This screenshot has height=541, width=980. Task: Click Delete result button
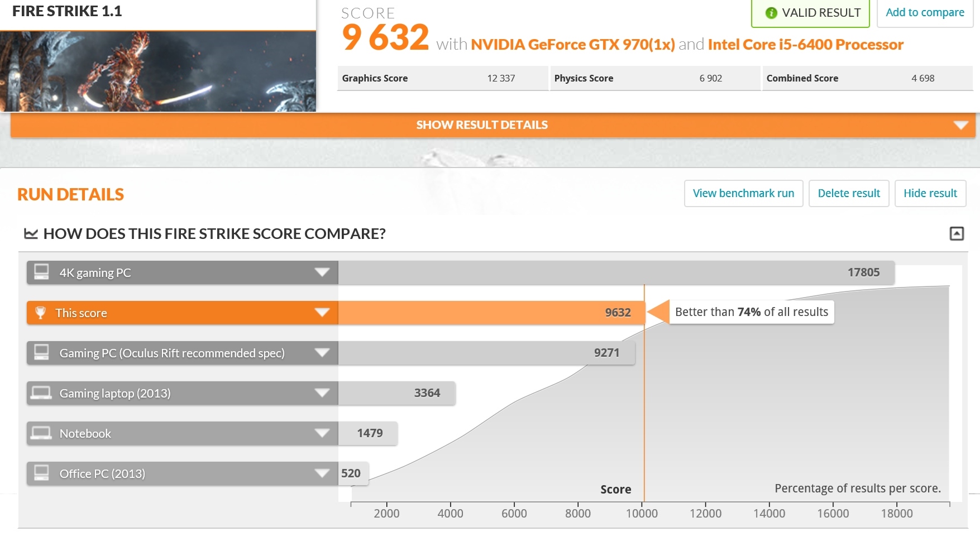click(849, 193)
